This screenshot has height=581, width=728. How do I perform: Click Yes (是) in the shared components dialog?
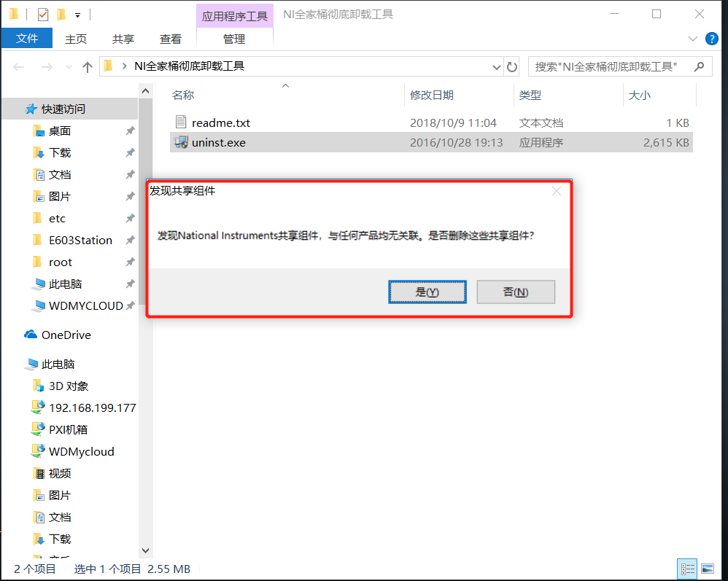(427, 292)
